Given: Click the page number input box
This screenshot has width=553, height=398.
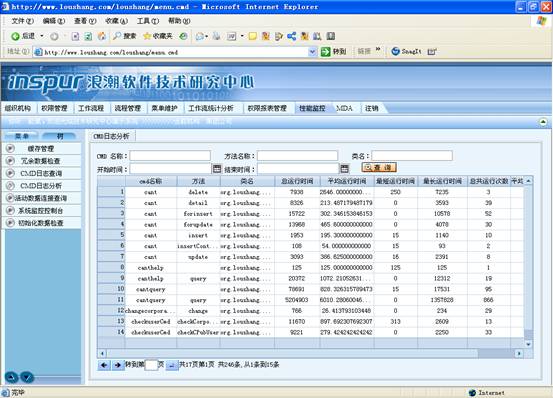Looking at the screenshot, I should click(151, 365).
